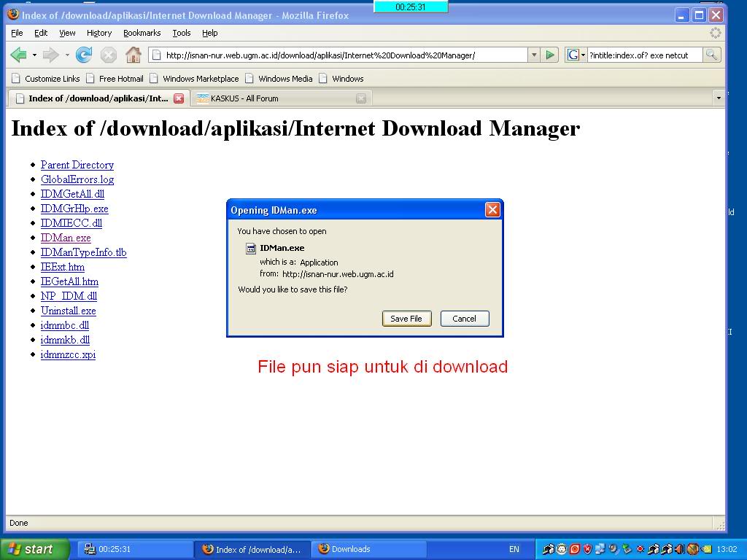
Task: Open the IDManTypeInfo.tlb link
Action: tap(83, 252)
